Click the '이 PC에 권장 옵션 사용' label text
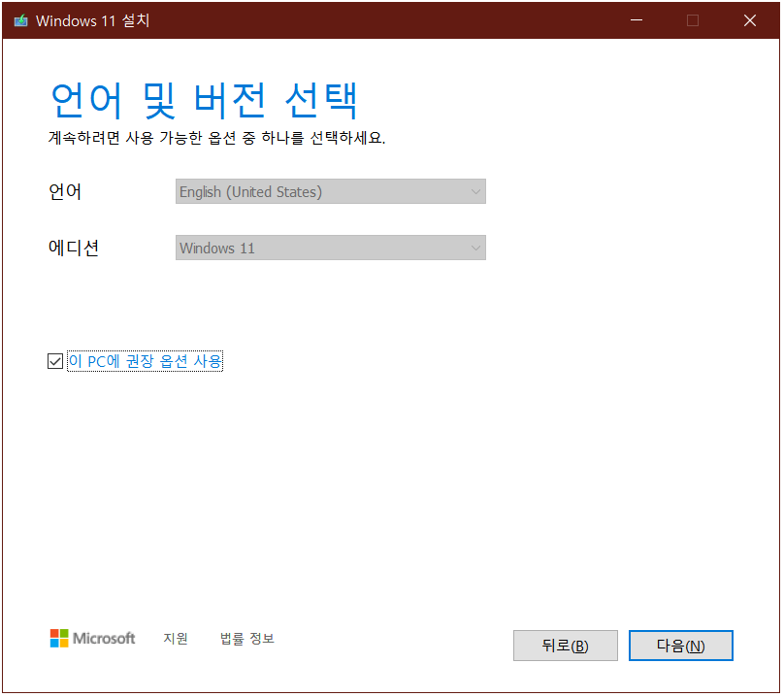 point(145,362)
